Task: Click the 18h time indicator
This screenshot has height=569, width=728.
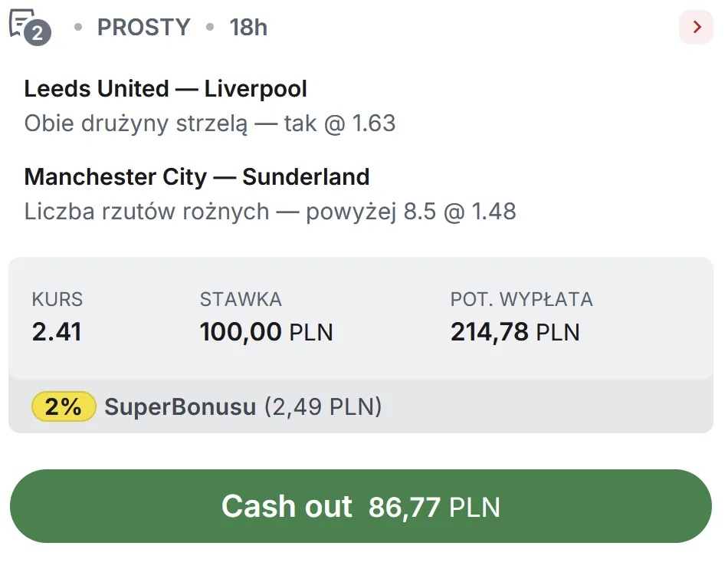Action: coord(248,28)
